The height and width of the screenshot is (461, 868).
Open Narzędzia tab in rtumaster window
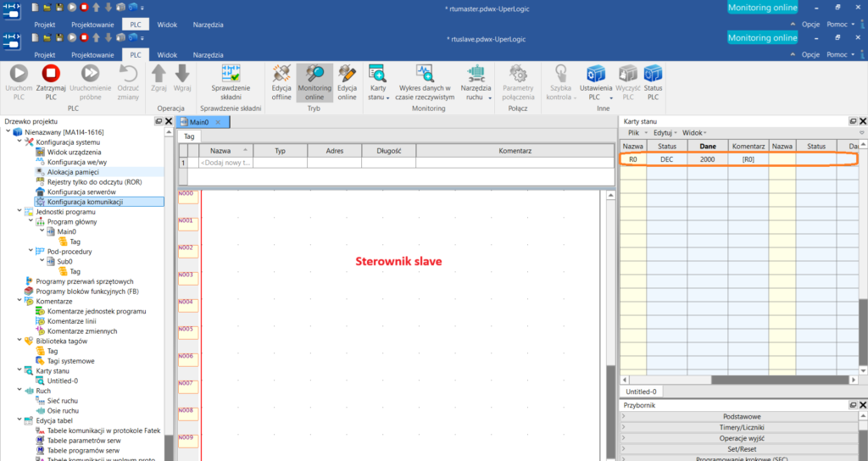209,25
